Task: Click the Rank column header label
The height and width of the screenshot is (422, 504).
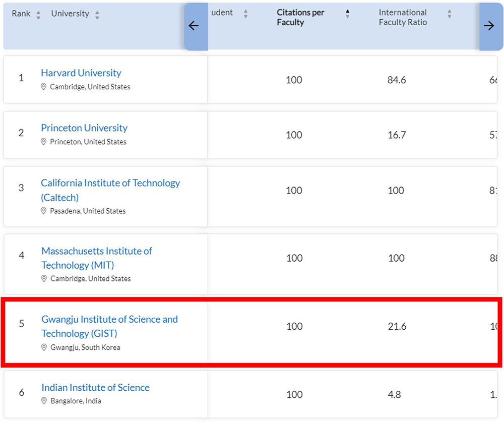Action: pyautogui.click(x=21, y=14)
